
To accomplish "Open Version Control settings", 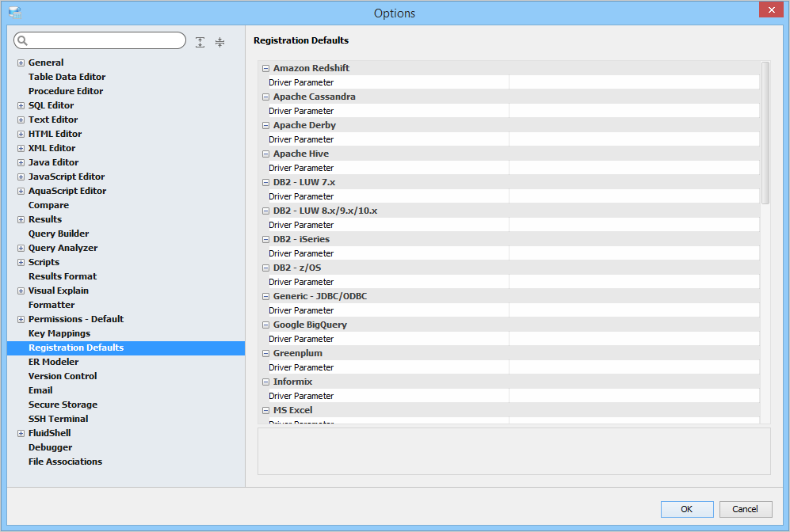I will (x=63, y=376).
